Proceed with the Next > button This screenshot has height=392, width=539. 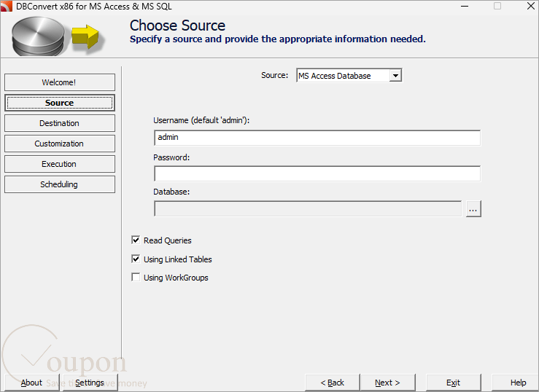coord(387,383)
